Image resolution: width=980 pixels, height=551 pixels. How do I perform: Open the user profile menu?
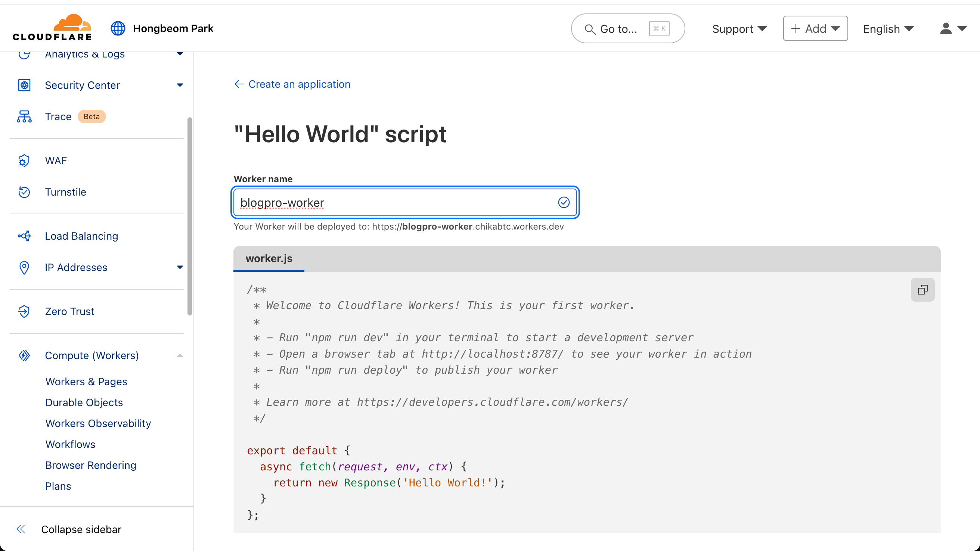tap(953, 28)
